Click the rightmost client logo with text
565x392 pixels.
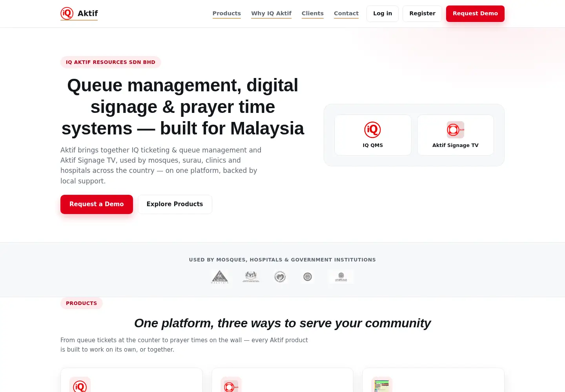(x=341, y=277)
